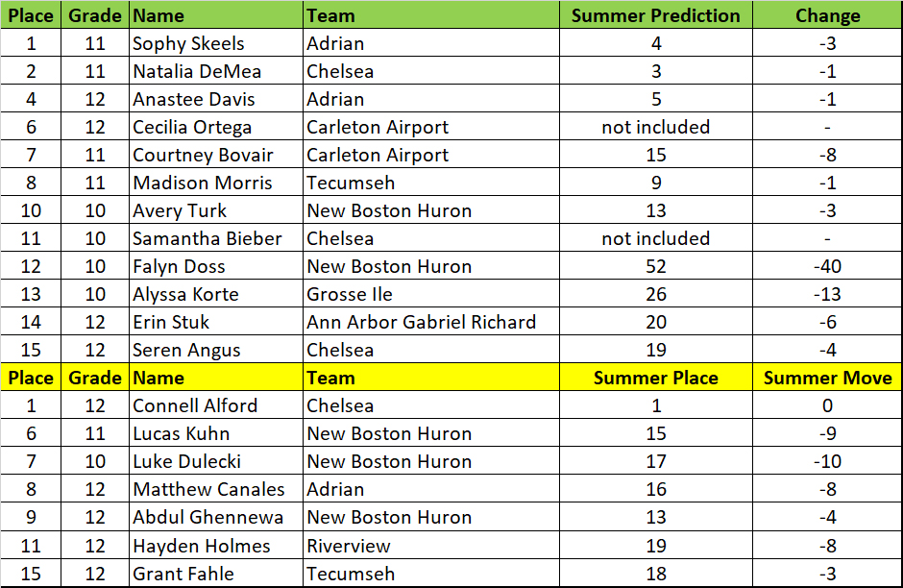Click the Abdul Ghennewa name cell

(207, 517)
